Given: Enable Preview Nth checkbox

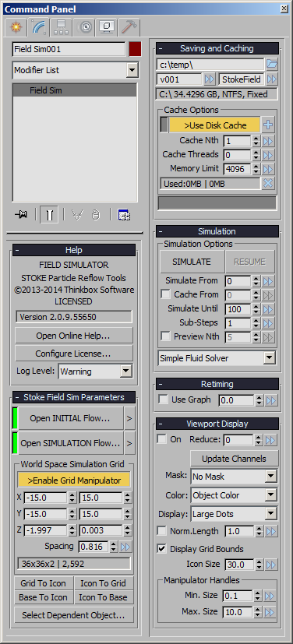Looking at the screenshot, I should pos(166,336).
